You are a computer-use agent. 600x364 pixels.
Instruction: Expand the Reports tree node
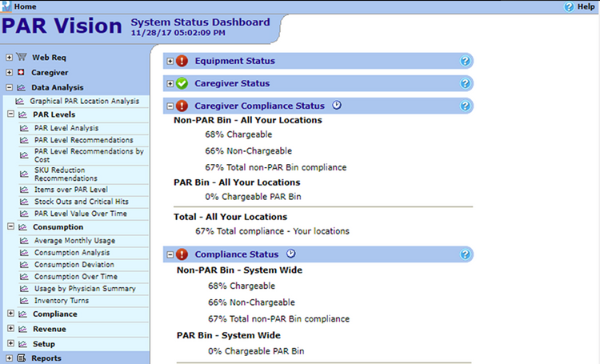coord(9,358)
